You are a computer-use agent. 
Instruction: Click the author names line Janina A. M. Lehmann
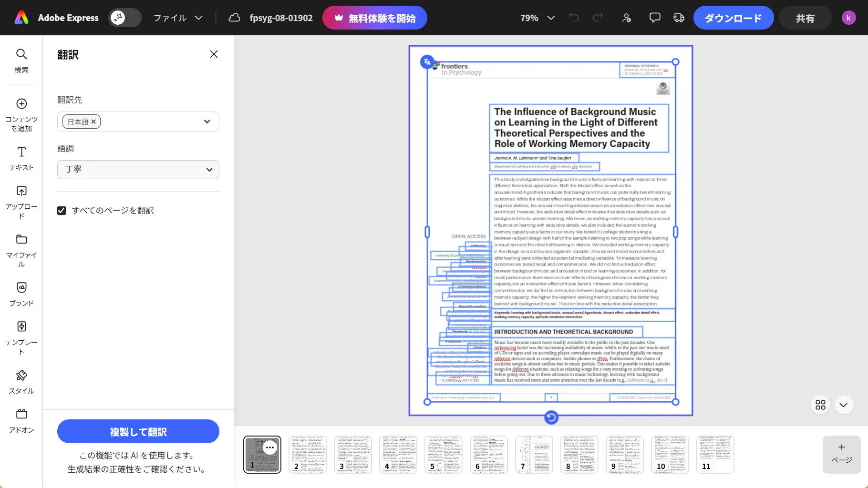point(533,158)
